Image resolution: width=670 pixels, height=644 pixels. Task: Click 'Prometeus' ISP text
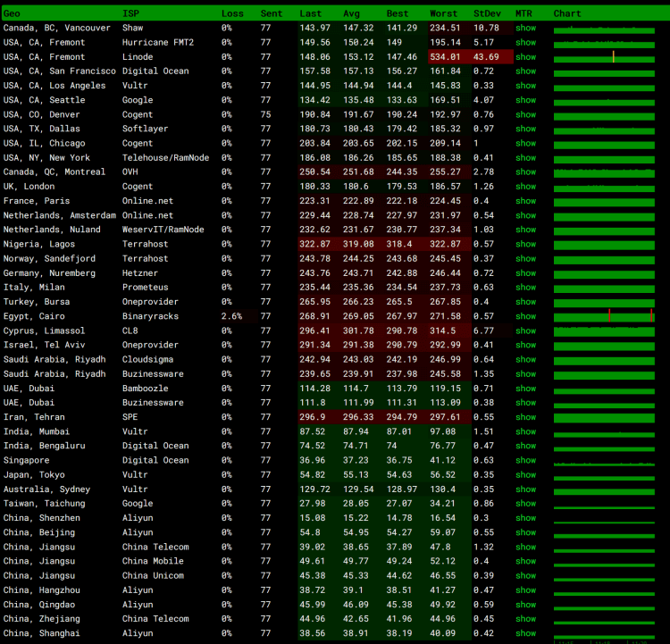click(146, 288)
